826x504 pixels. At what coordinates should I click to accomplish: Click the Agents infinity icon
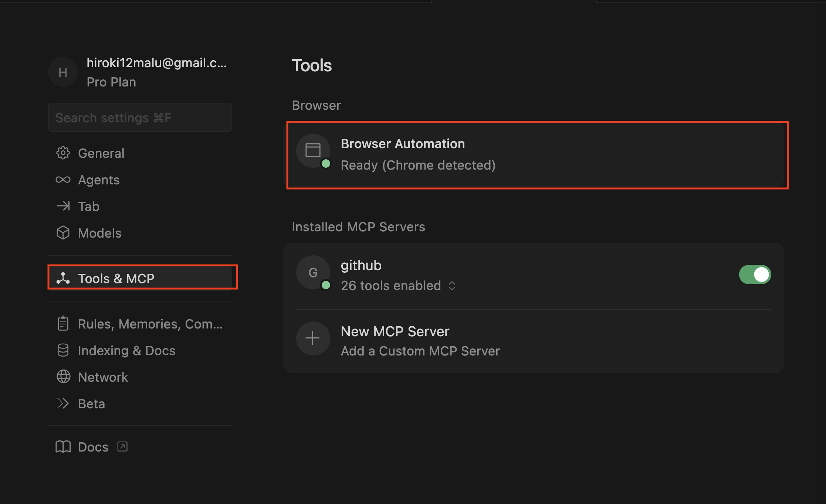click(x=63, y=180)
